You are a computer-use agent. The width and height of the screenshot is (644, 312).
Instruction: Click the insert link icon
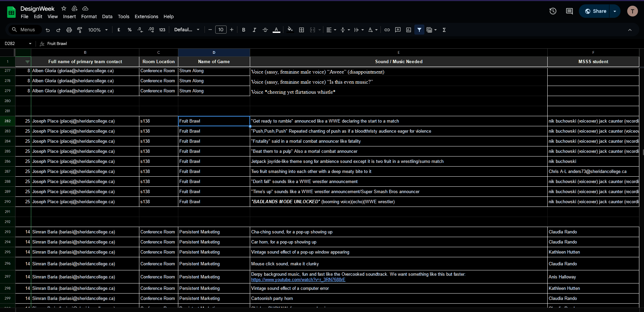(x=387, y=30)
